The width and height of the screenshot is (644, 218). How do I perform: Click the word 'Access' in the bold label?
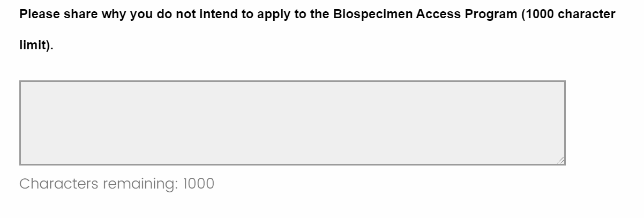tap(438, 14)
